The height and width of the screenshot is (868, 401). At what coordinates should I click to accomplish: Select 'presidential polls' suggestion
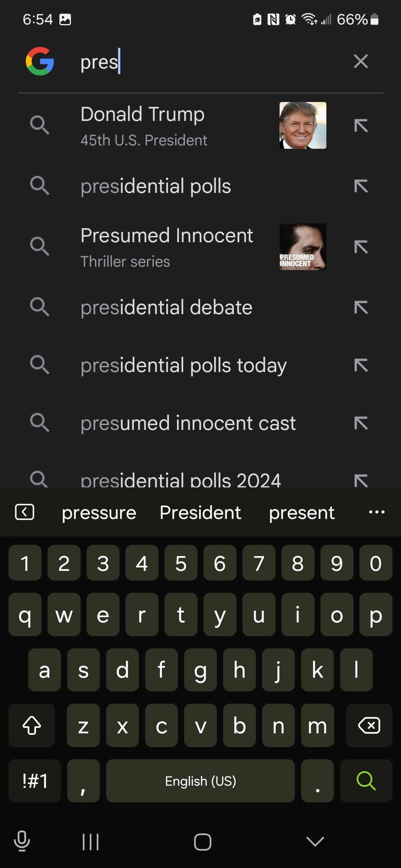pos(156,186)
